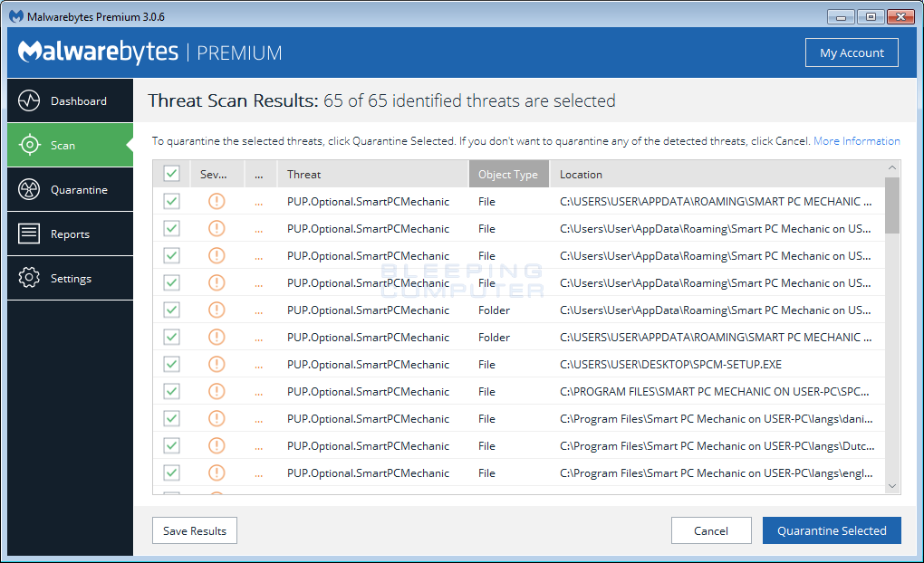Screen dimensions: 924x563
Task: Click the Malwarebytes logo in header
Action: click(98, 52)
